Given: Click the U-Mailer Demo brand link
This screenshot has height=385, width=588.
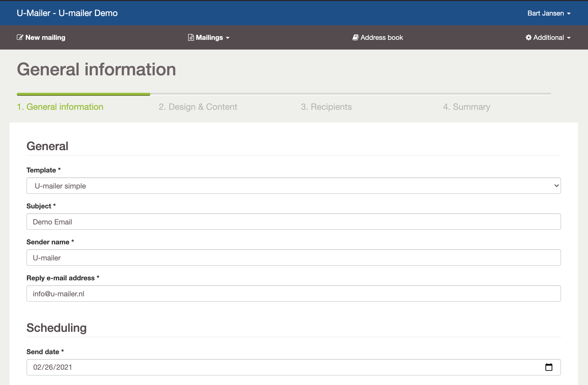Looking at the screenshot, I should click(x=67, y=13).
